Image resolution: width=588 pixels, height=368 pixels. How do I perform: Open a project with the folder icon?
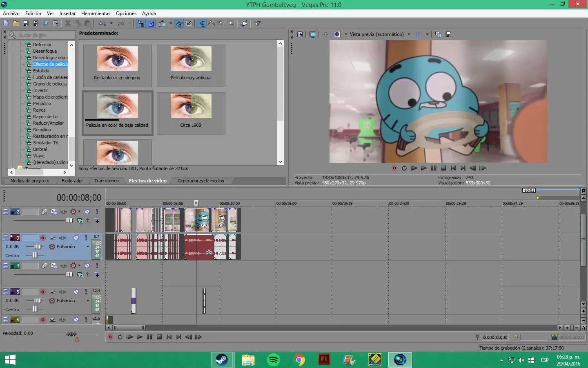[16, 23]
